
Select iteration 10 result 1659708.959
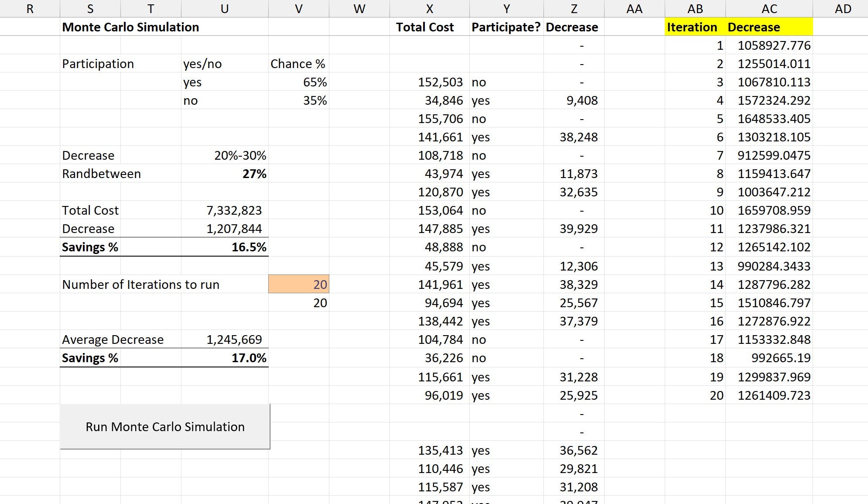pos(769,210)
